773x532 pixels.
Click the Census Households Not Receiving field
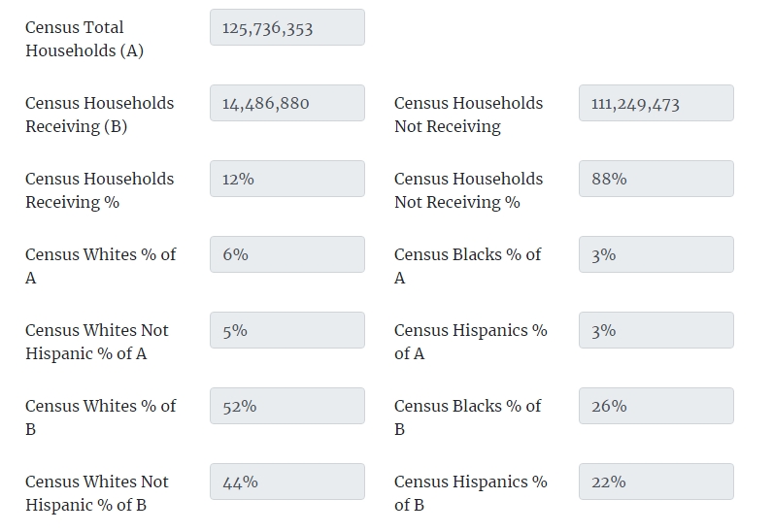[x=655, y=103]
